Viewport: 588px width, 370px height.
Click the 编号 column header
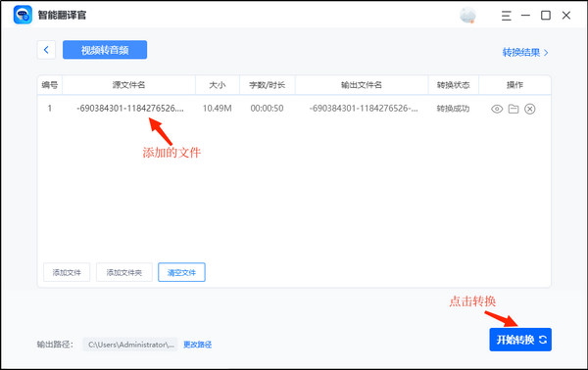50,85
